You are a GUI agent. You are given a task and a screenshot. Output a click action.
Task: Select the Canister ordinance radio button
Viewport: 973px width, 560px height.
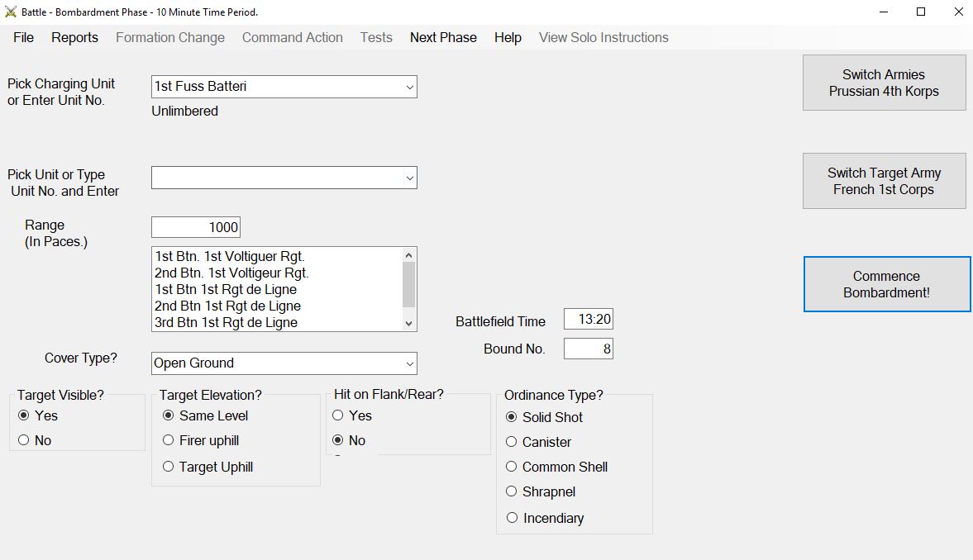coord(512,442)
